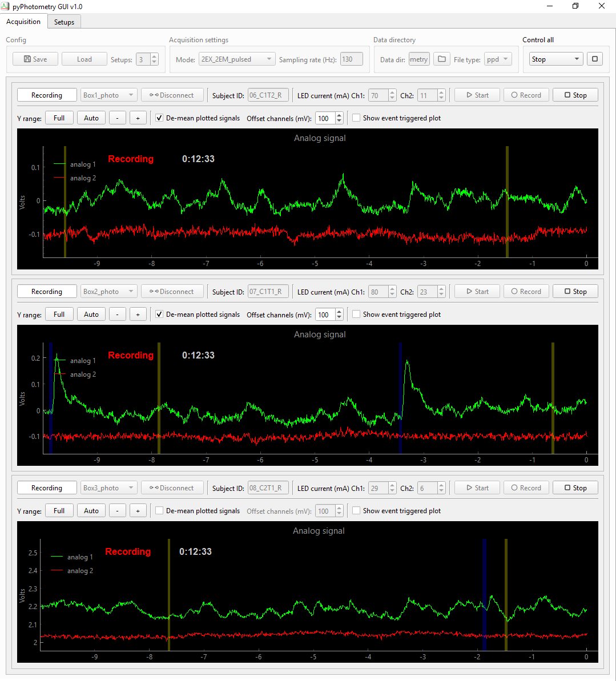Viewport: 616px width, 681px height.
Task: Increase Ch1 LED current for subject 07_C1T1_R
Action: point(392,289)
